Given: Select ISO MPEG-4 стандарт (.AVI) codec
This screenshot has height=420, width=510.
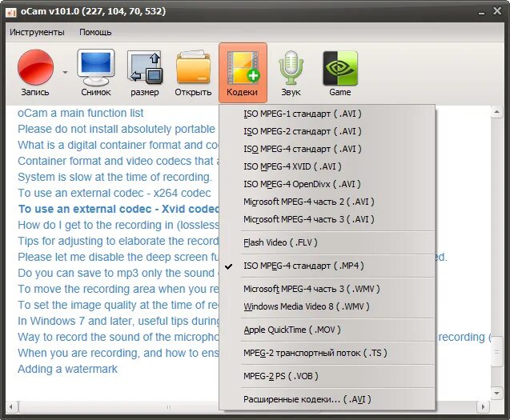Looking at the screenshot, I should point(327,149).
